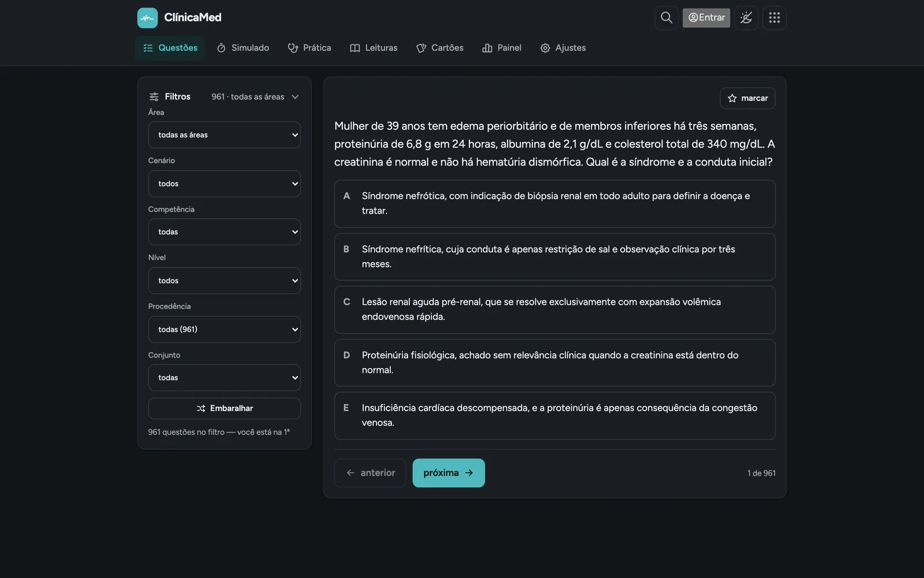This screenshot has width=924, height=578.
Task: Click the question stem 'Mulher de 39 anos'
Action: [x=555, y=144]
